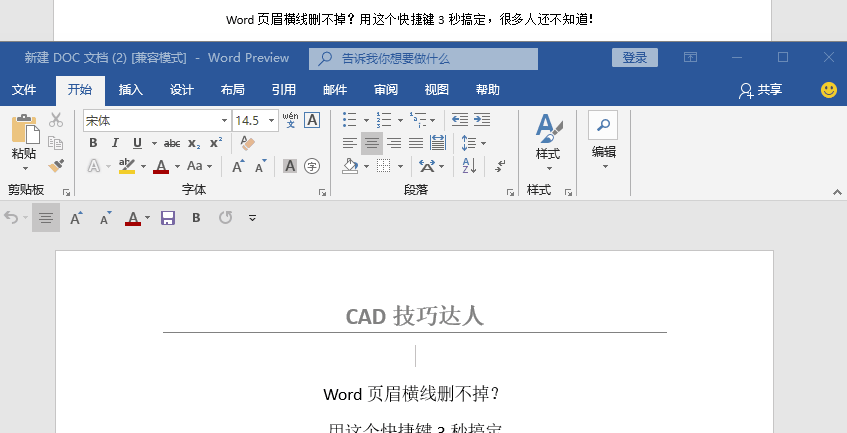Click the enclosed character icon

click(x=312, y=166)
